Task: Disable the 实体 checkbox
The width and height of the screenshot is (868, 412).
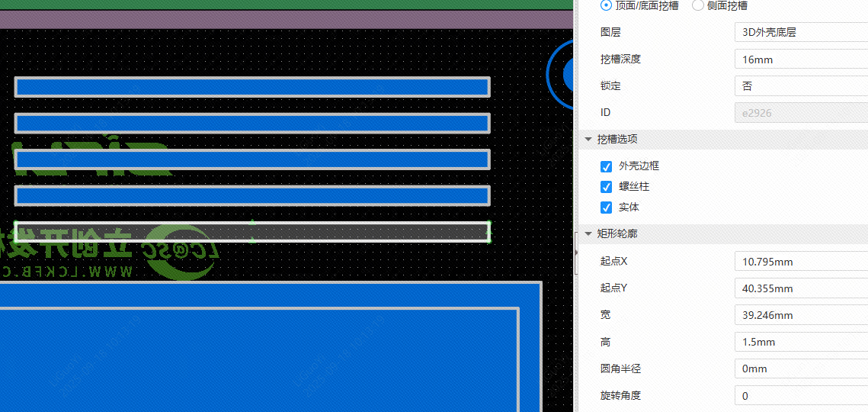Action: click(607, 208)
